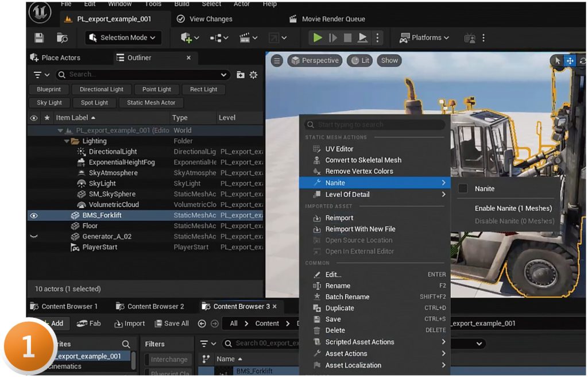The width and height of the screenshot is (588, 378).
Task: Select the viewport select cursor tool
Action: 558,61
